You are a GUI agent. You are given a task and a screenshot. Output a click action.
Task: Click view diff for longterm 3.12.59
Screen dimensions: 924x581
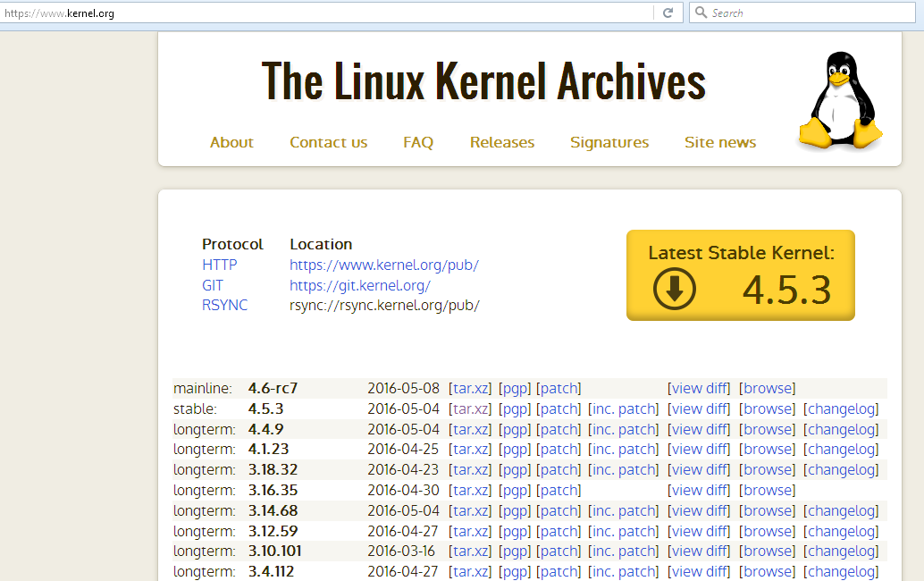coord(699,532)
